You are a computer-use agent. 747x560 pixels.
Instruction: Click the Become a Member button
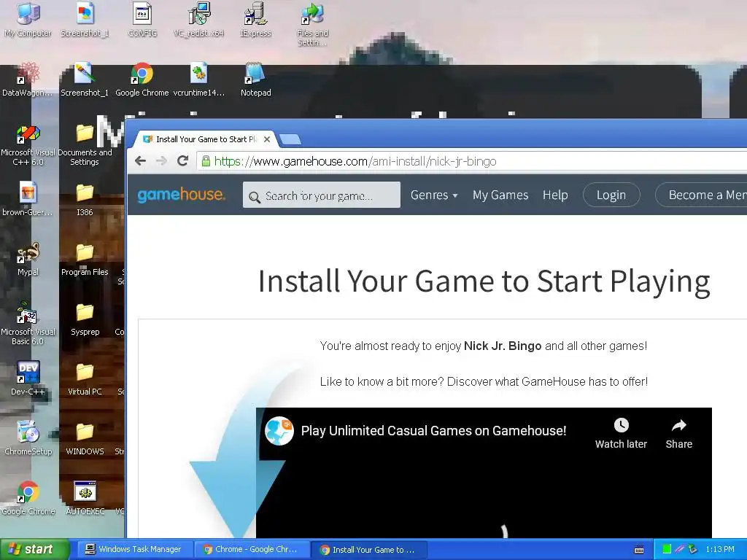(701, 195)
